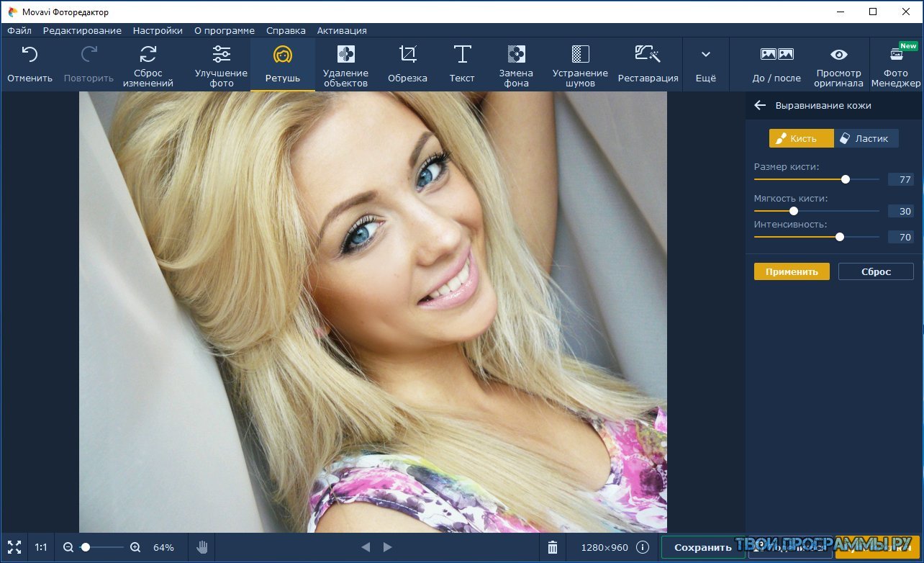The height and width of the screenshot is (563, 924).
Task: Select the Кисть brush mode
Action: tap(802, 138)
